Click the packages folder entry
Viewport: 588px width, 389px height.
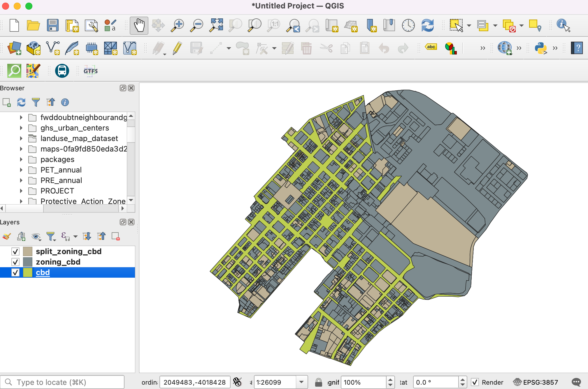click(x=57, y=159)
